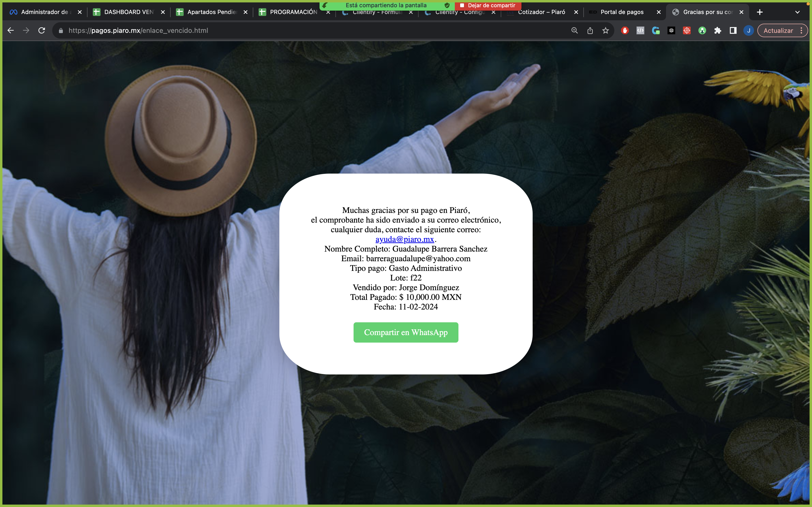The image size is (812, 507).
Task: Open the J profile avatar
Action: click(748, 30)
